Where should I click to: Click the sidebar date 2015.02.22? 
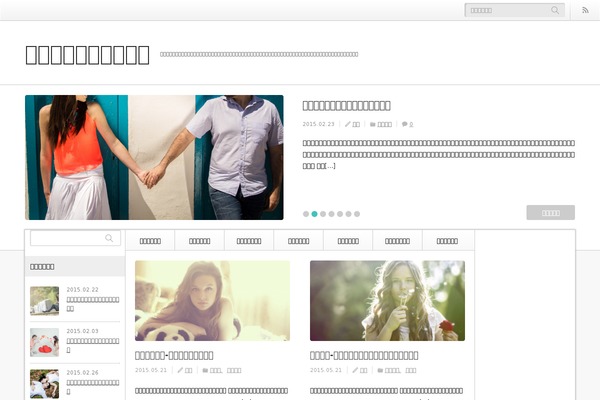point(82,289)
